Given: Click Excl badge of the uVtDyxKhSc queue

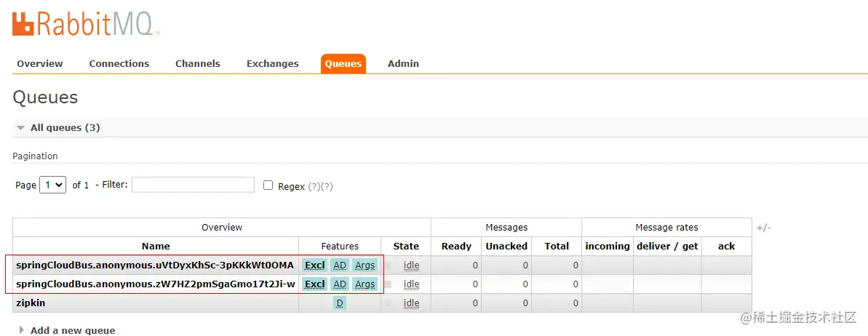Looking at the screenshot, I should click(315, 265).
